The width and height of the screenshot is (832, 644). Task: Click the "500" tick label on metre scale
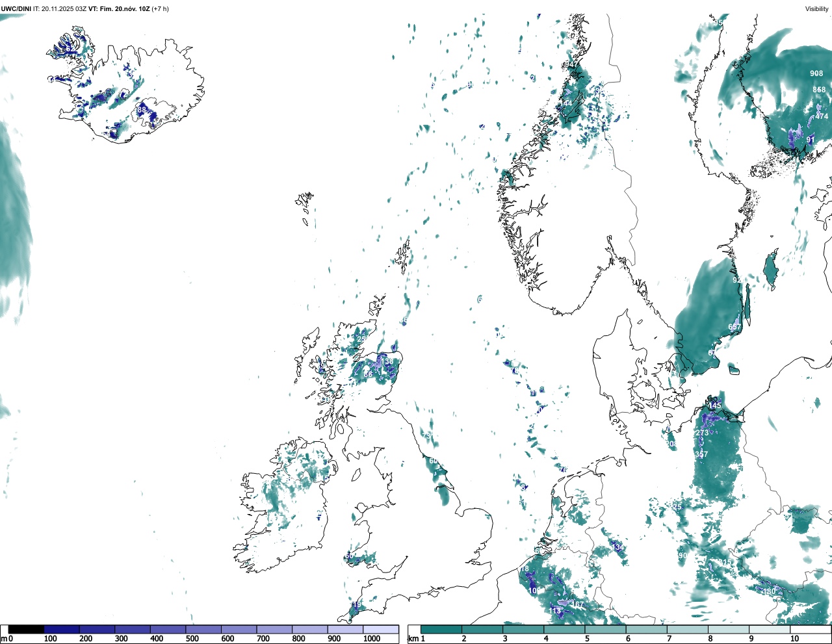pos(192,639)
